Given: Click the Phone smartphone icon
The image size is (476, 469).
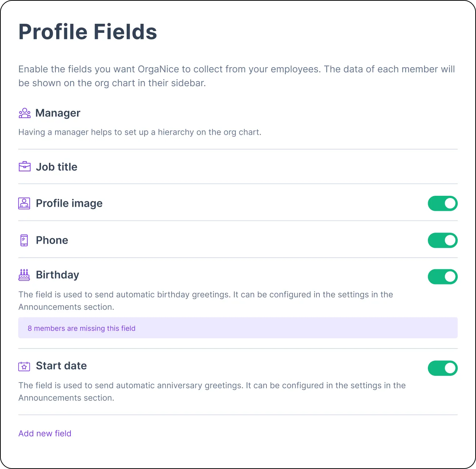Looking at the screenshot, I should pos(24,240).
